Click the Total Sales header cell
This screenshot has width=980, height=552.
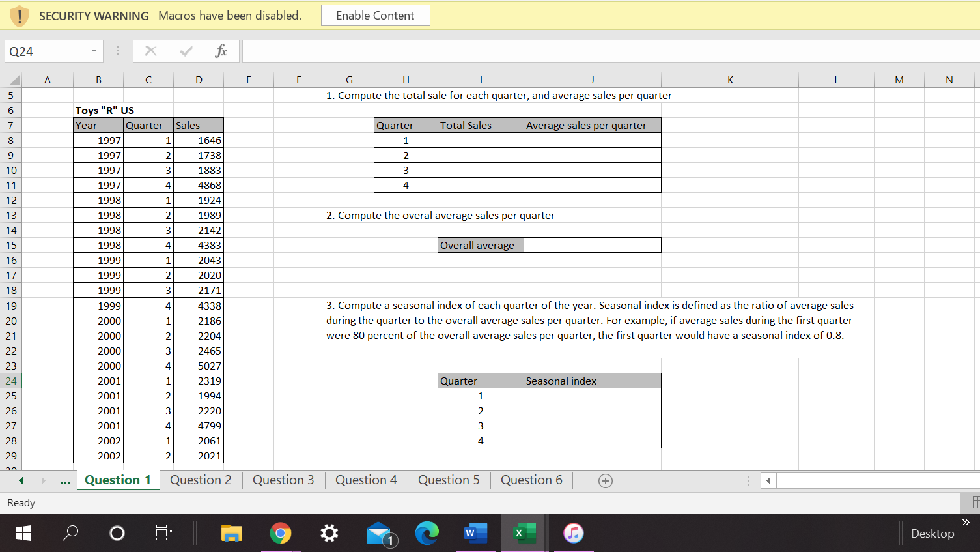point(481,125)
